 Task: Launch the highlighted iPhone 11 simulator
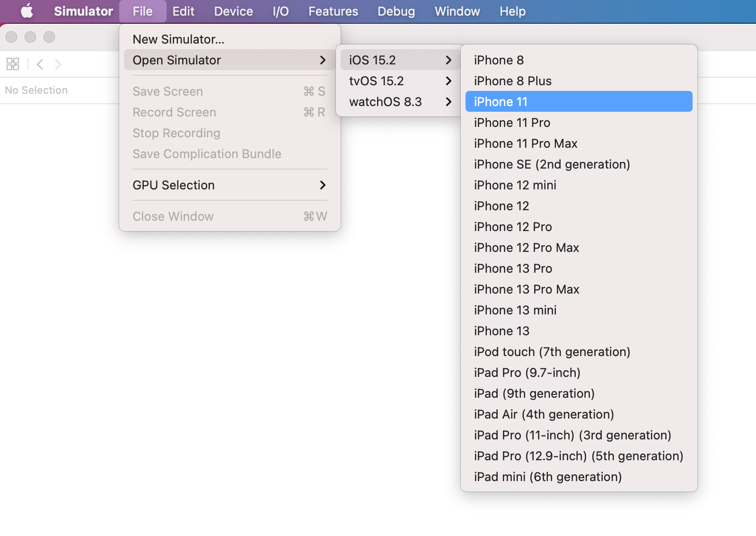pyautogui.click(x=579, y=102)
